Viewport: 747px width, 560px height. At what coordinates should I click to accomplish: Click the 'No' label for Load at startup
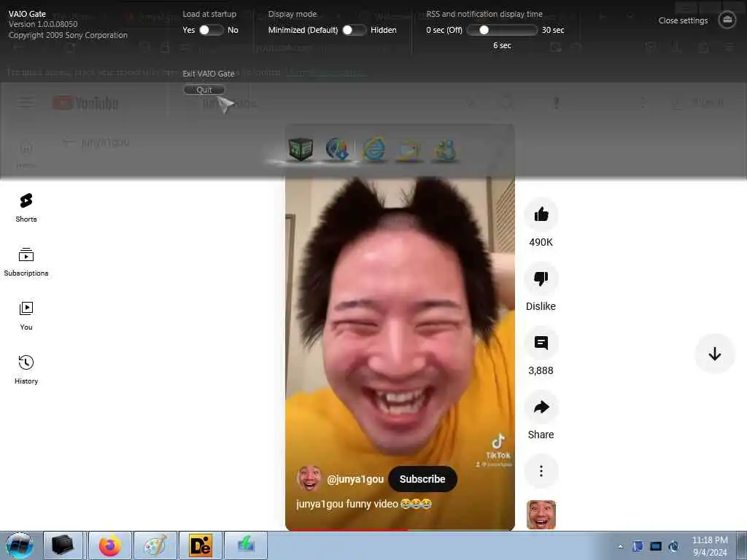pos(233,30)
